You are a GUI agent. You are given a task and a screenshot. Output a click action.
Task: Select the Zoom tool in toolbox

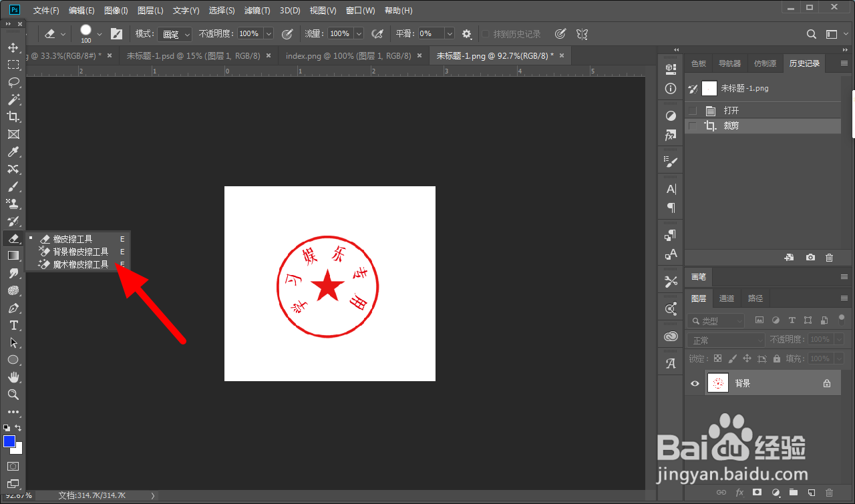tap(13, 395)
